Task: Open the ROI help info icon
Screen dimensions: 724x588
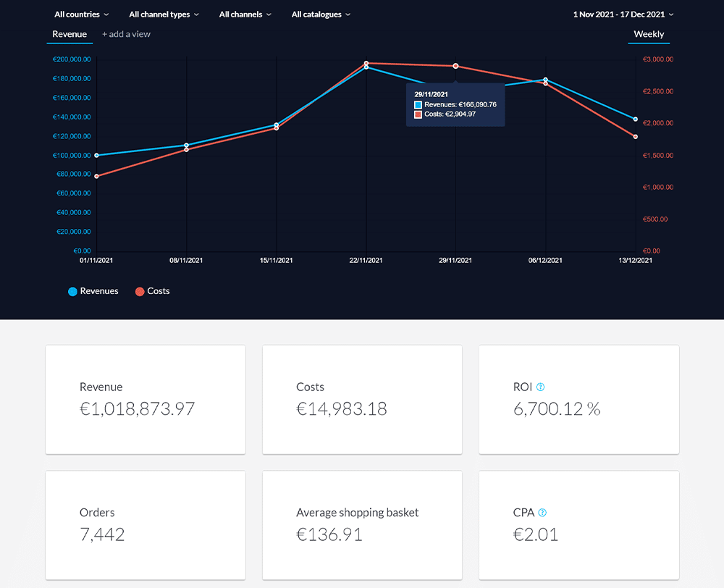Action: tap(540, 387)
